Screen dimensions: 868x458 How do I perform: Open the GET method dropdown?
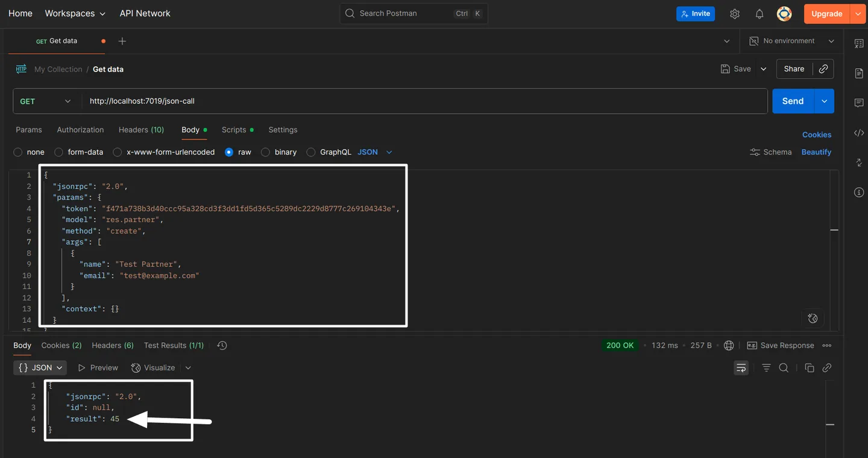47,101
